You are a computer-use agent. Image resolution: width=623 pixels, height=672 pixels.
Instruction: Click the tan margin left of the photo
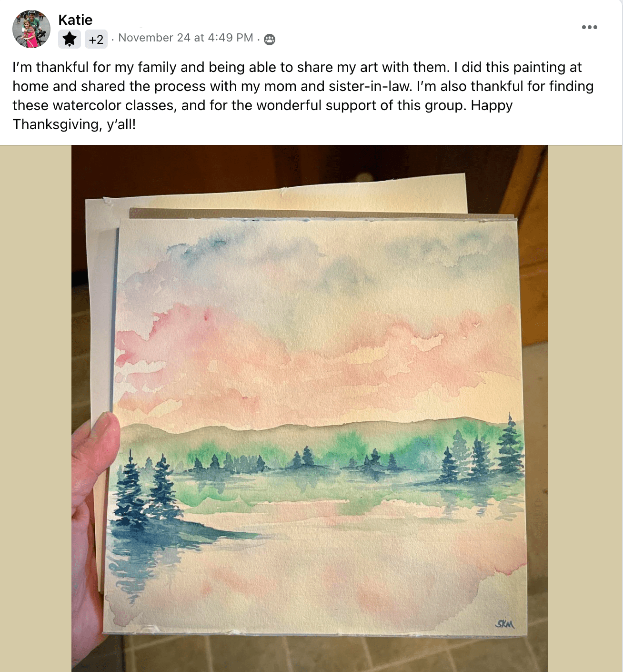[x=36, y=408]
